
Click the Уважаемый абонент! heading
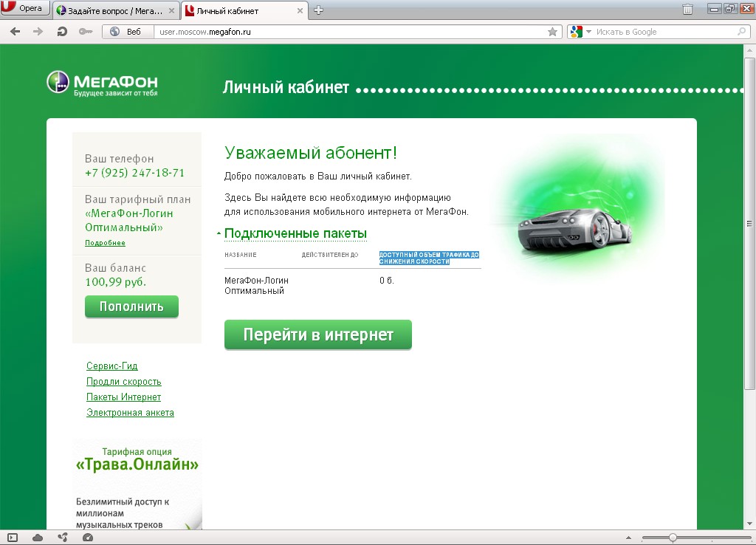click(x=311, y=153)
